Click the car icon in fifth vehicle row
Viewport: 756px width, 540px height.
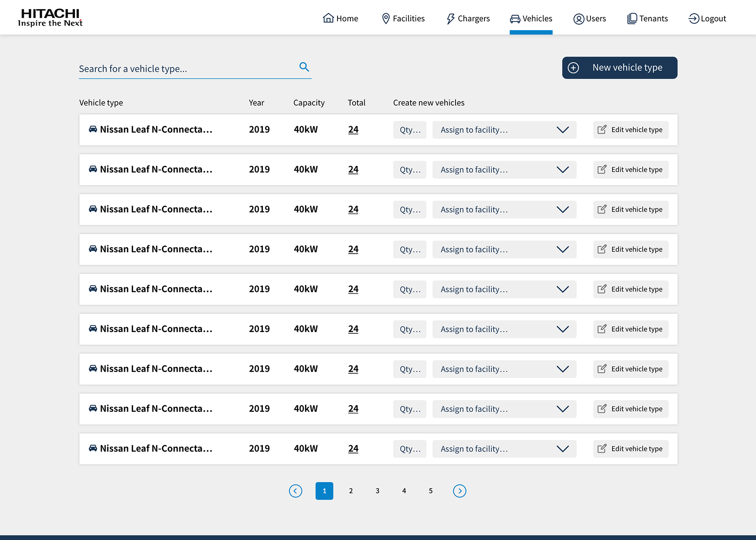[93, 289]
